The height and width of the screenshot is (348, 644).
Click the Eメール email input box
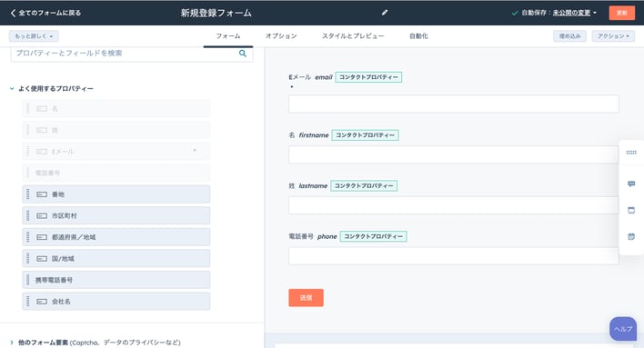pos(453,104)
